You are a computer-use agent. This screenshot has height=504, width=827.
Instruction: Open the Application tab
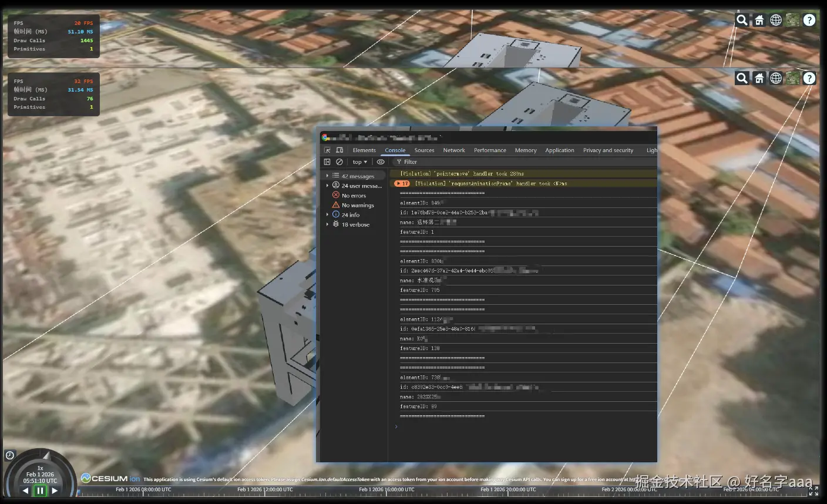[560, 150]
